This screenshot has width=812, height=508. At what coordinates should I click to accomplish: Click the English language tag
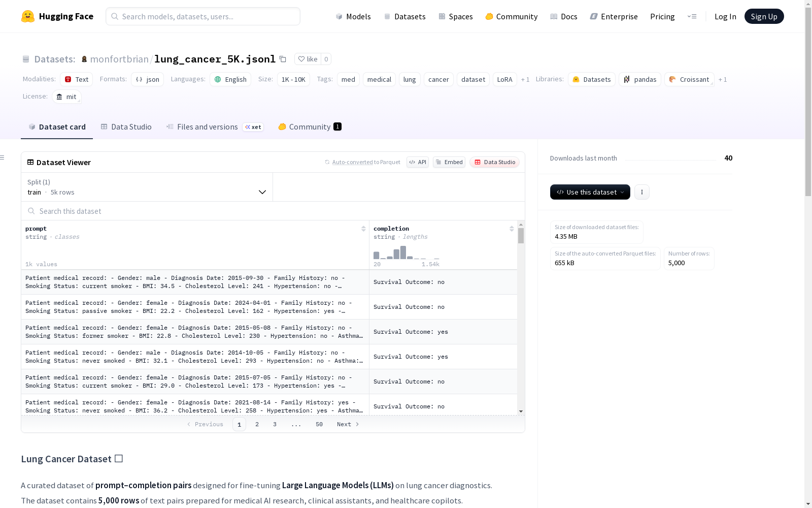[x=230, y=79]
